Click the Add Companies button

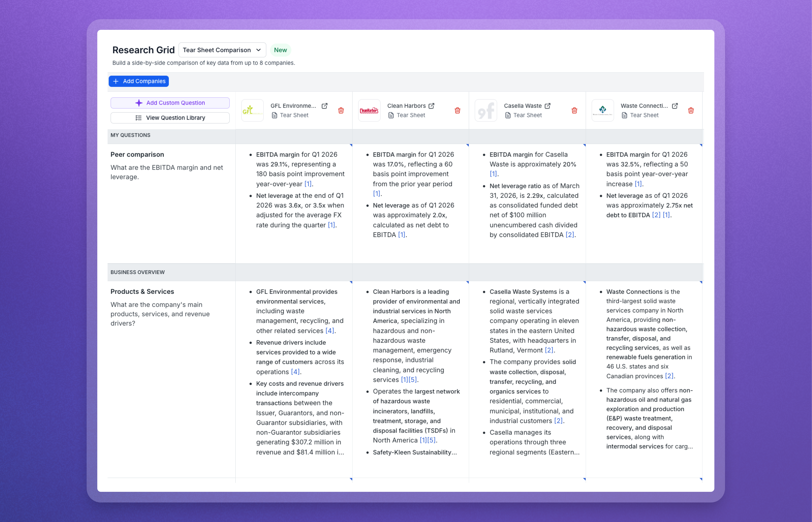click(x=139, y=81)
